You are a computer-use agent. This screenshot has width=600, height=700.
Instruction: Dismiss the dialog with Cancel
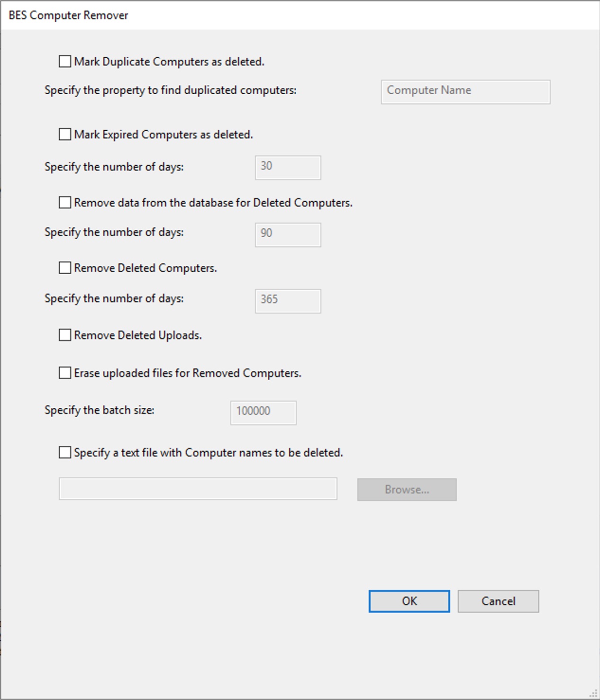(x=498, y=601)
